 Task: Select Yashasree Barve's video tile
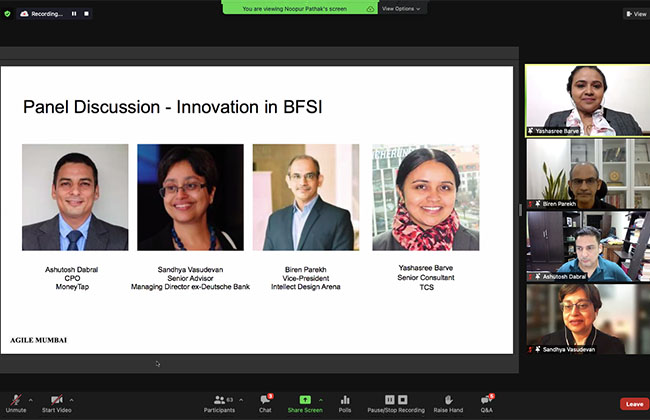tap(588, 101)
